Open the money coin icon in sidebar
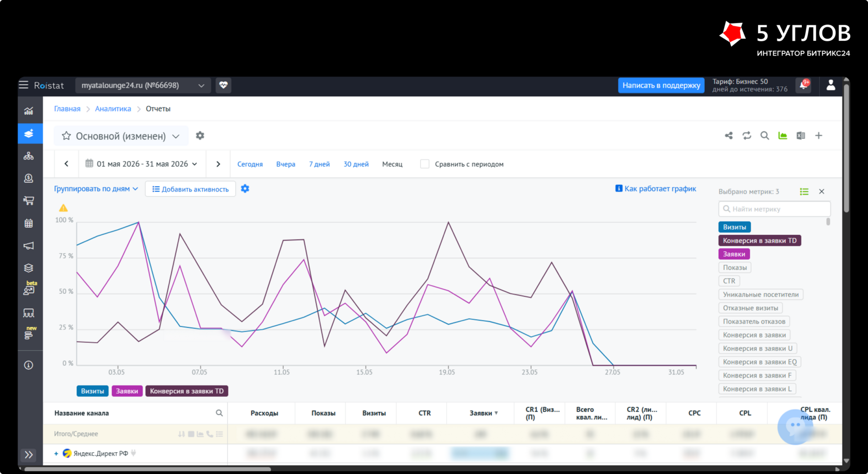 pyautogui.click(x=29, y=178)
